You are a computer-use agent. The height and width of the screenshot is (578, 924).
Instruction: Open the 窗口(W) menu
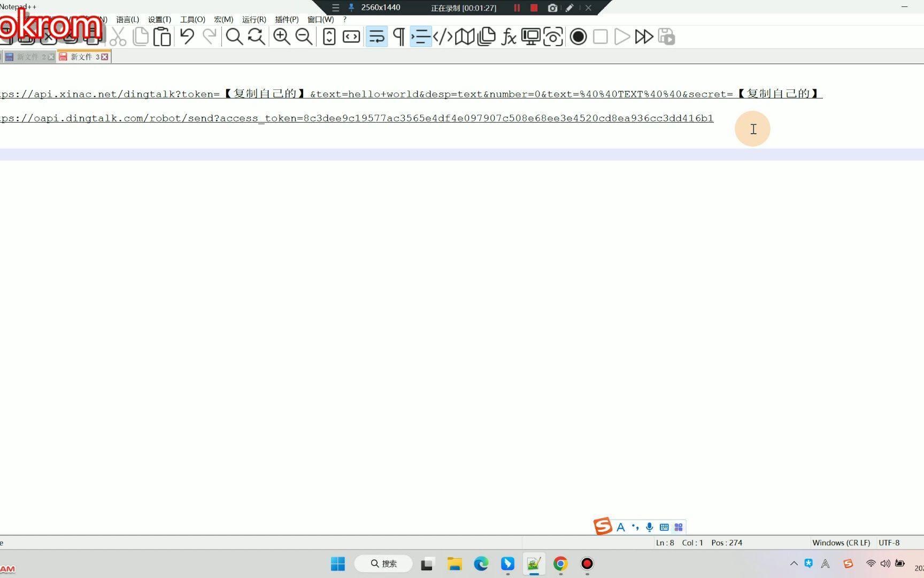(320, 19)
